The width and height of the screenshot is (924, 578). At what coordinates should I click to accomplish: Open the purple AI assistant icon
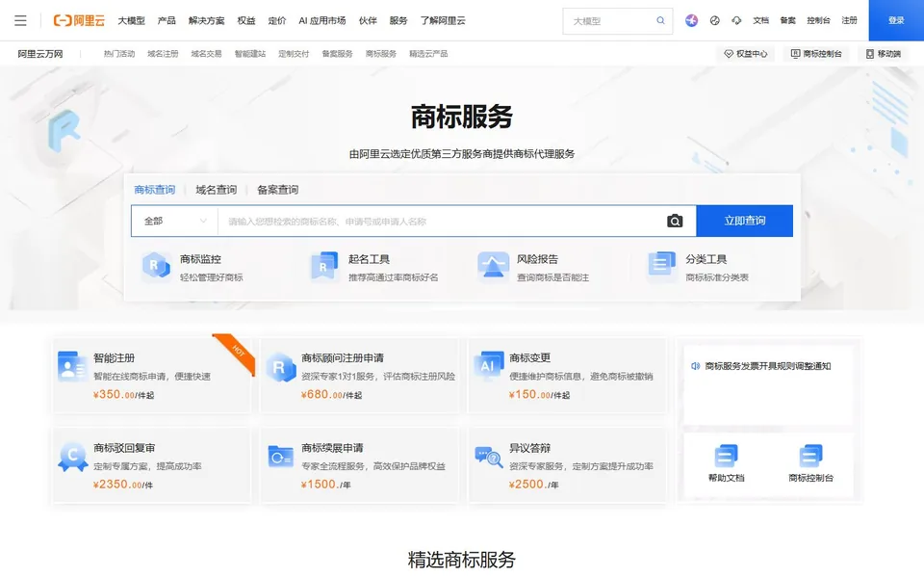(x=692, y=20)
